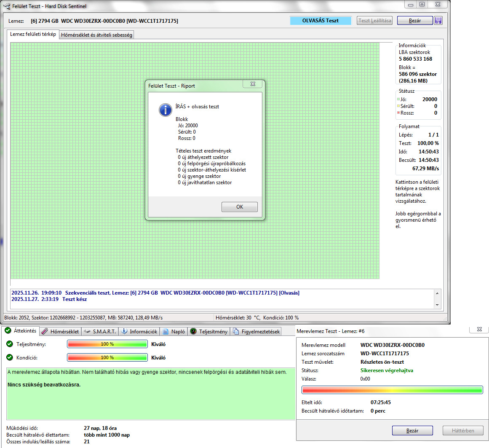Click the green disk surface map
The width and height of the screenshot is (489, 448).
[195, 161]
